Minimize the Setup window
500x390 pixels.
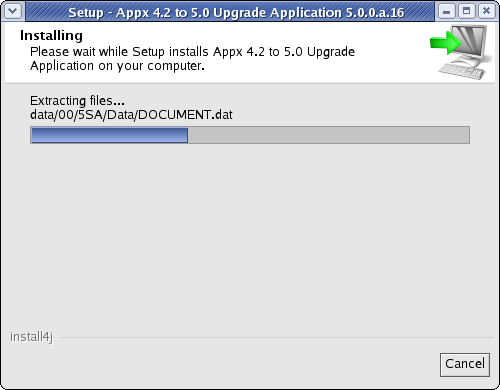pyautogui.click(x=447, y=11)
